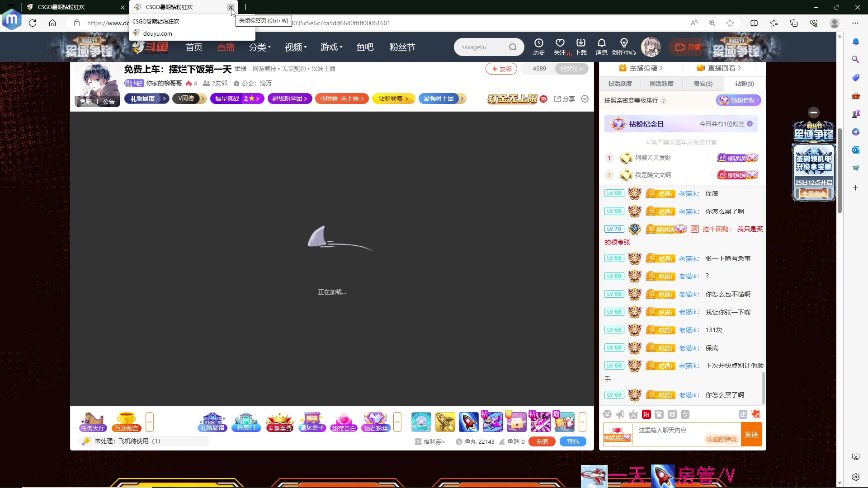Viewport: 868px width, 488px height.
Task: Expand arrow next to 互动预言 icon
Action: pos(150,422)
